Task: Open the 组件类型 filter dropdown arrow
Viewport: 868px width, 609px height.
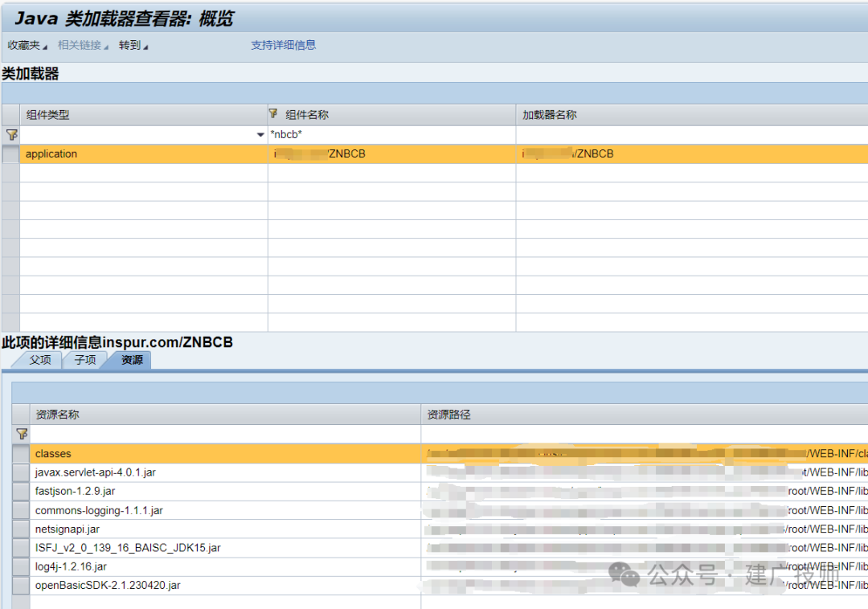Action: tap(260, 134)
